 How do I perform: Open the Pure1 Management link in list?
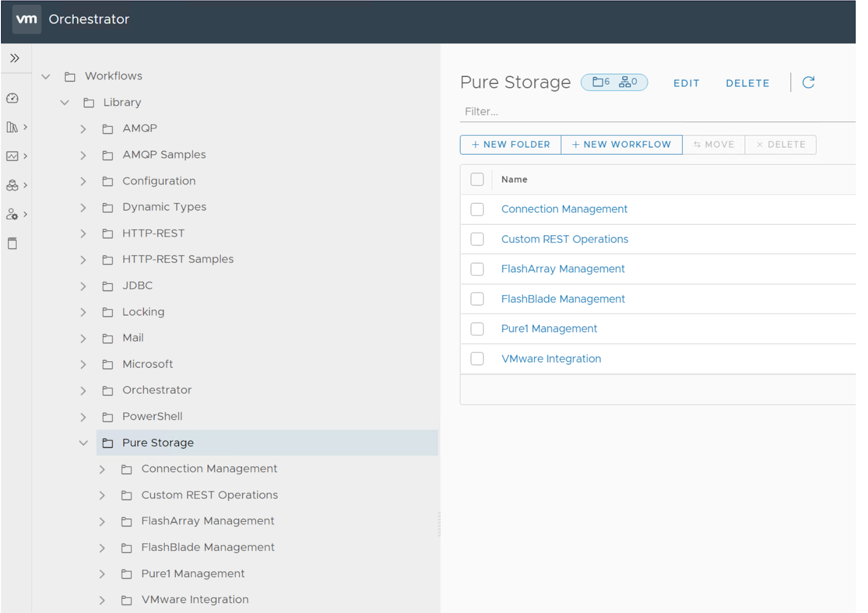click(549, 328)
